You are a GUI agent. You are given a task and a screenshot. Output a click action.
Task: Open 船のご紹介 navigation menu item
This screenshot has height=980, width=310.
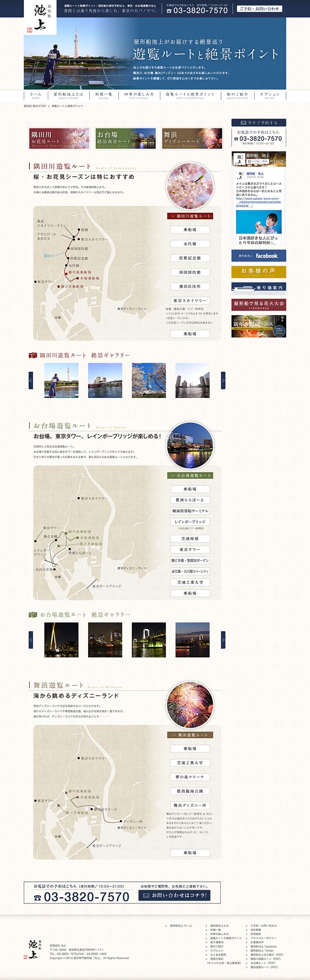tap(237, 95)
